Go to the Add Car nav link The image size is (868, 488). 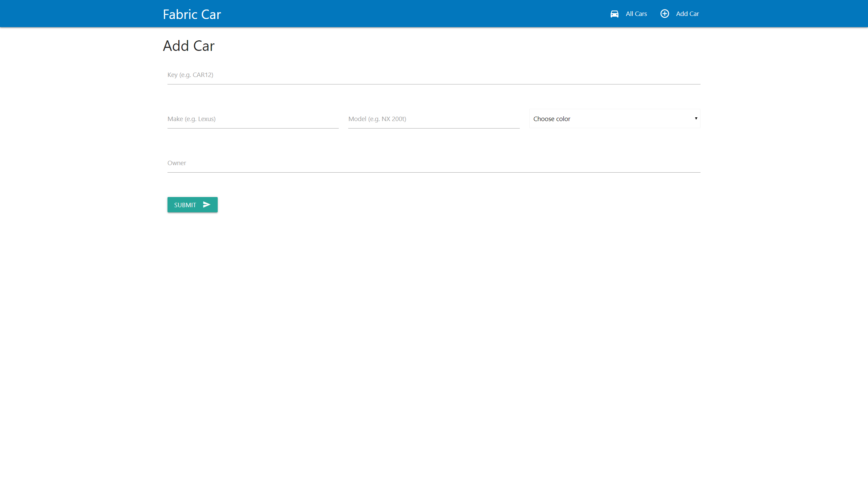[x=687, y=14]
